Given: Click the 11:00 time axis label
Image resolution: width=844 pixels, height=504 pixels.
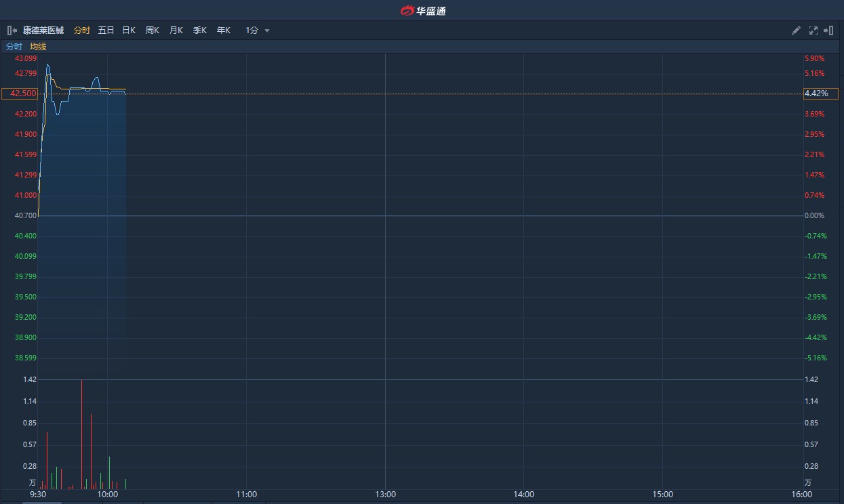Looking at the screenshot, I should [x=246, y=495].
